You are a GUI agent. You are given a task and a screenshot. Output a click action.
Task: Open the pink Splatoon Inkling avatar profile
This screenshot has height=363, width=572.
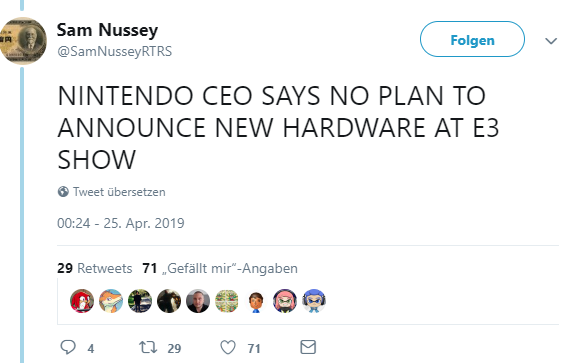tap(285, 301)
